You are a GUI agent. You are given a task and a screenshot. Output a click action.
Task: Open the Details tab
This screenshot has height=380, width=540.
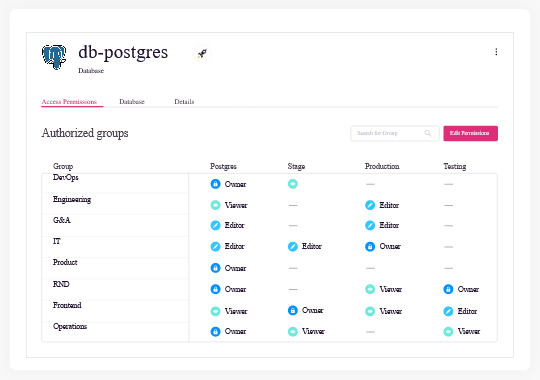pyautogui.click(x=184, y=102)
